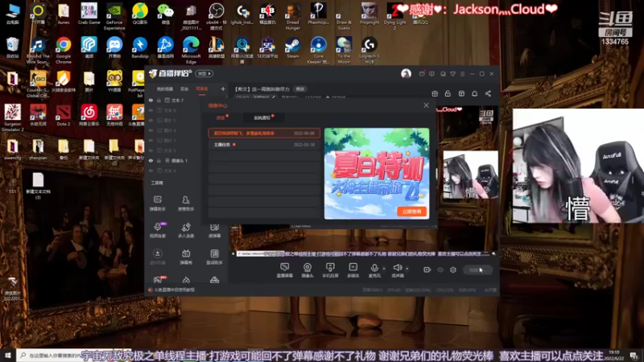
Task: Click the record video icon
Action: (x=427, y=269)
